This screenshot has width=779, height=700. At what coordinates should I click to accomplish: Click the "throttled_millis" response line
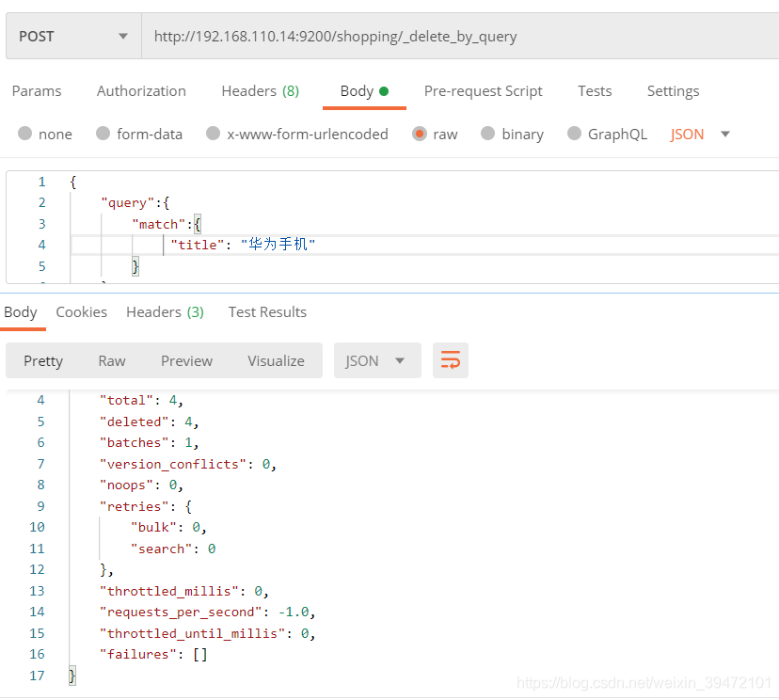[x=183, y=591]
